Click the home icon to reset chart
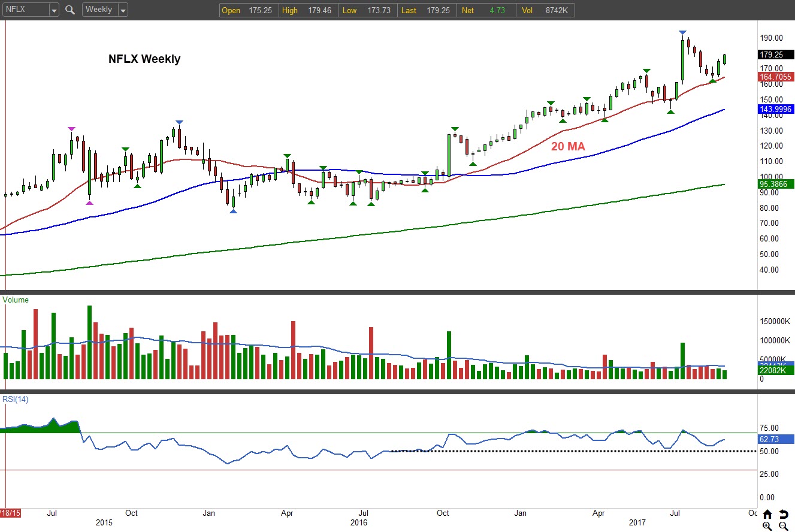Image resolution: width=795 pixels, height=532 pixels. point(767,514)
